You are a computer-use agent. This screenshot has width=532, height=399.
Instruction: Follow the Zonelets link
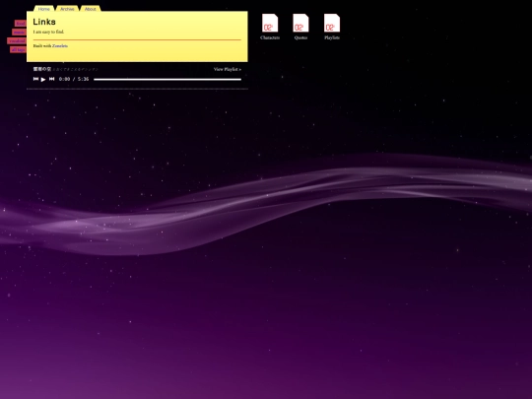[x=60, y=45]
